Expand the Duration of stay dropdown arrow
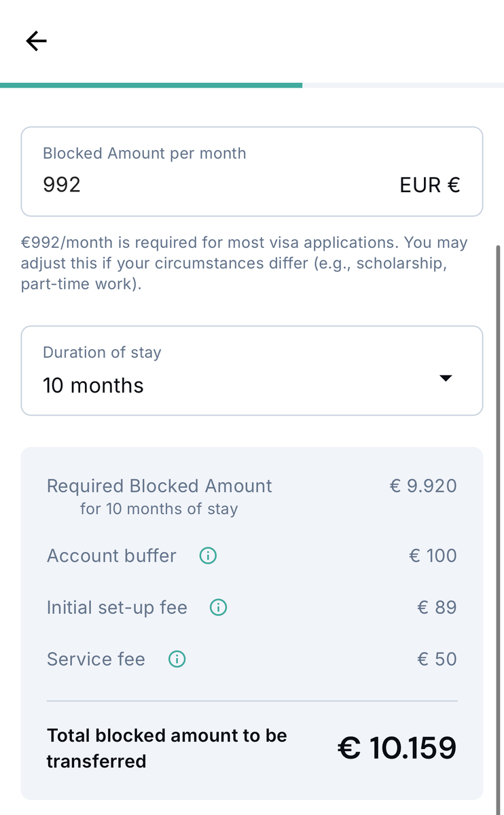This screenshot has height=815, width=504. pyautogui.click(x=446, y=378)
